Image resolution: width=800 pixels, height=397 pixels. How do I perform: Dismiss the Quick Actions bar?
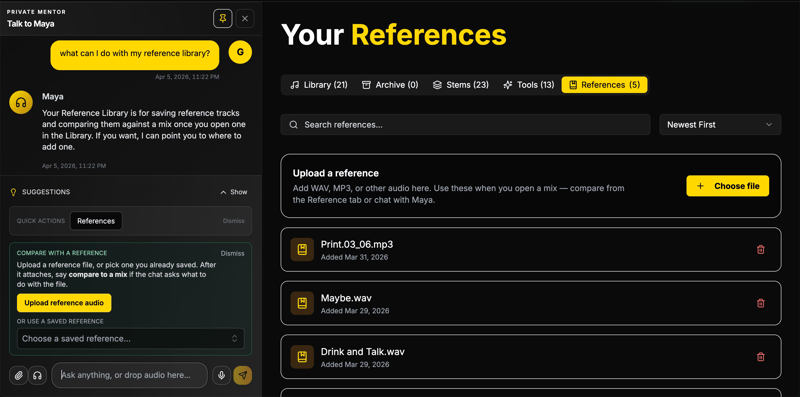233,221
